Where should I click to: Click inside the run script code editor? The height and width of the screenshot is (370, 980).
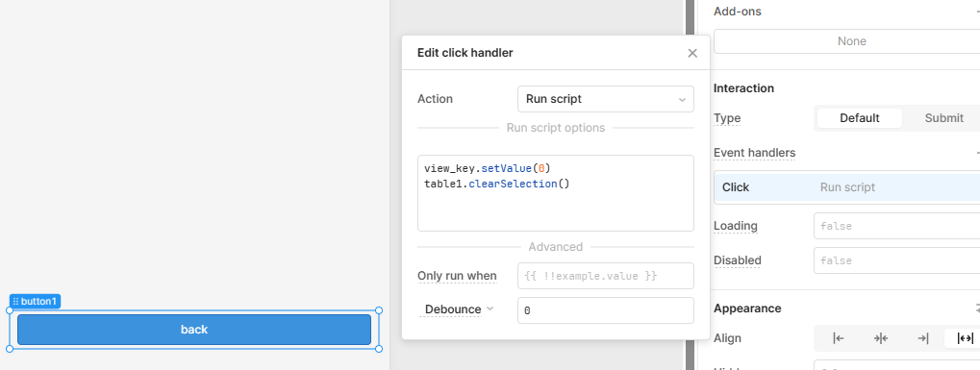[556, 193]
